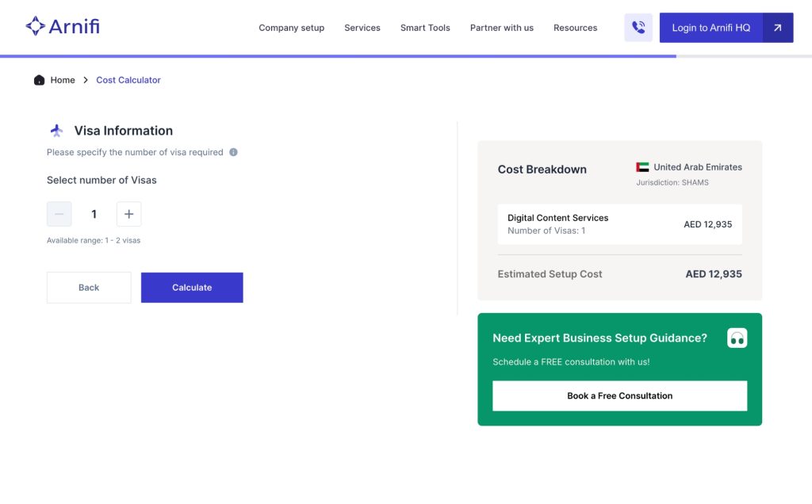Click Book a Free Consultation
This screenshot has width=812, height=504.
click(619, 395)
